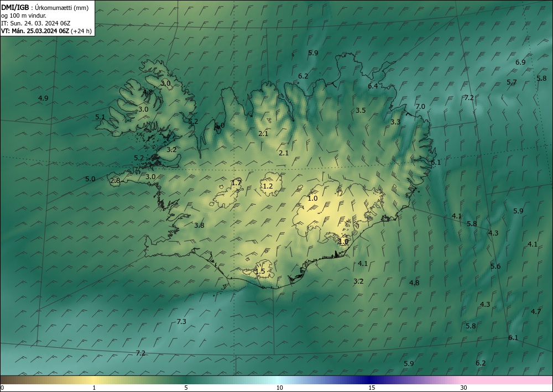Click the '2.8' value on Snæfellsnes tip
553x392 pixels.
[115, 181]
